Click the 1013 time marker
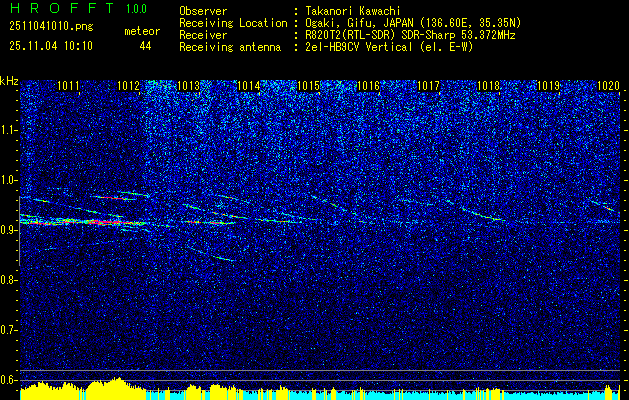 189,86
